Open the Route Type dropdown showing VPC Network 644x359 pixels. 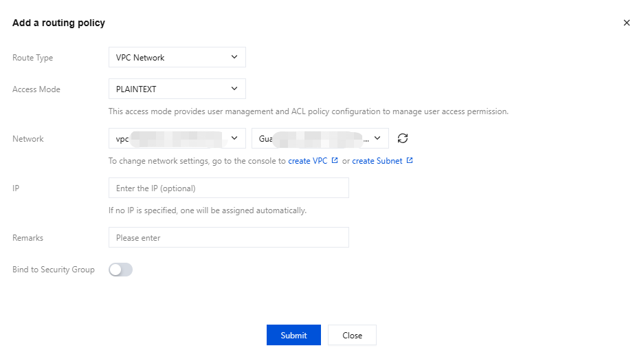(x=177, y=58)
